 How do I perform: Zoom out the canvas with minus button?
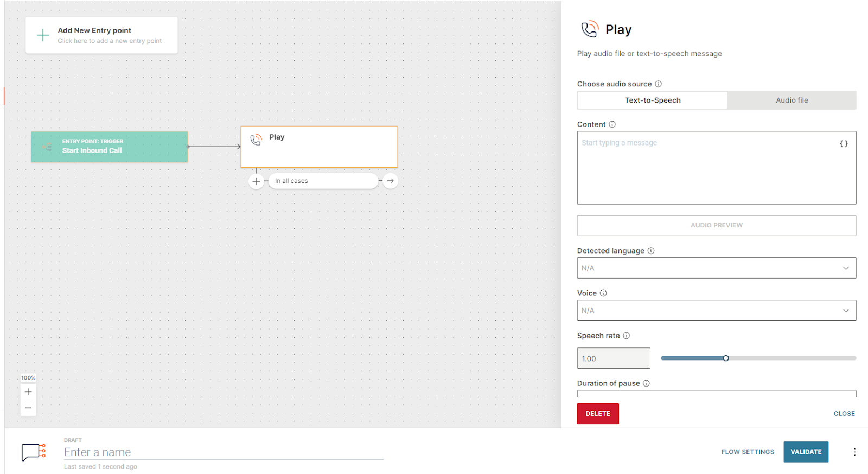[28, 408]
